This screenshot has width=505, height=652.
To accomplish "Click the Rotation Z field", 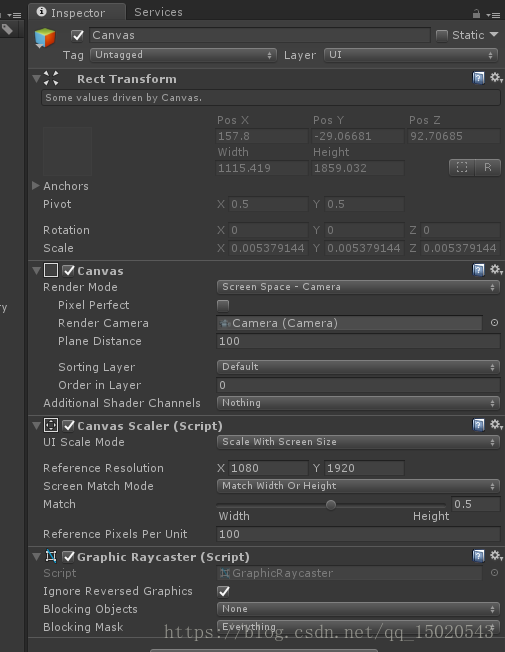I will (x=460, y=230).
